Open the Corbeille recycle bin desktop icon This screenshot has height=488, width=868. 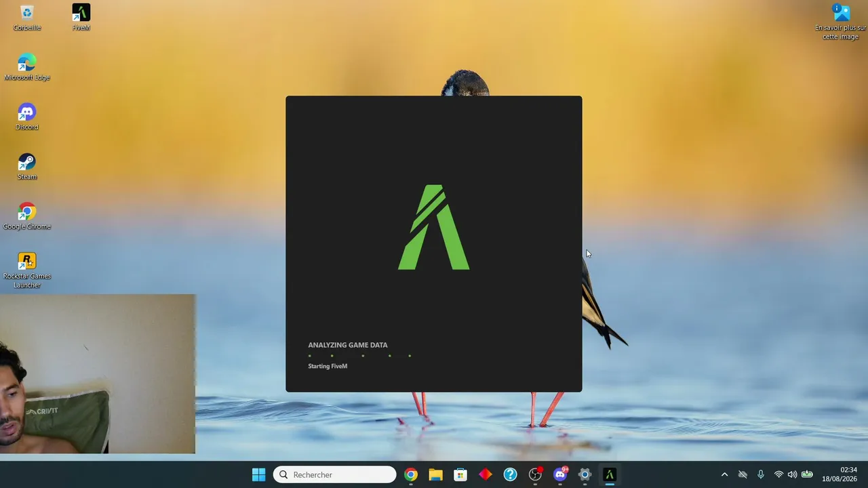click(27, 18)
